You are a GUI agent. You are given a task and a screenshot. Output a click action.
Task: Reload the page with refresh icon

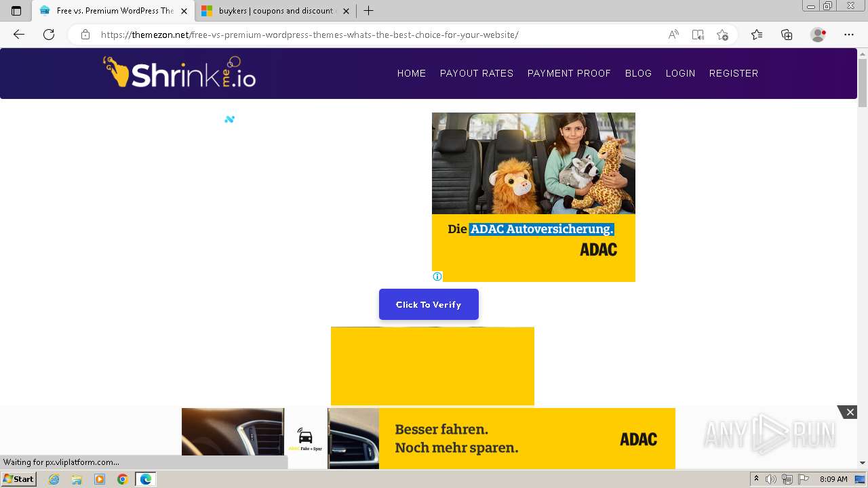tap(49, 35)
